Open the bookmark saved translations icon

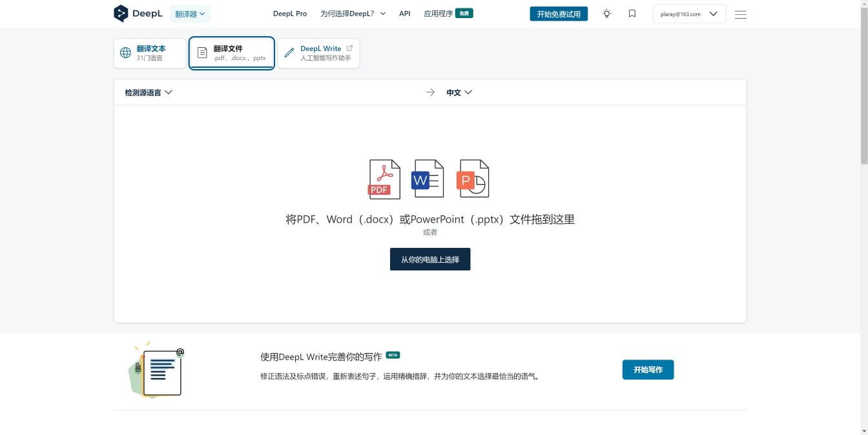pyautogui.click(x=632, y=14)
